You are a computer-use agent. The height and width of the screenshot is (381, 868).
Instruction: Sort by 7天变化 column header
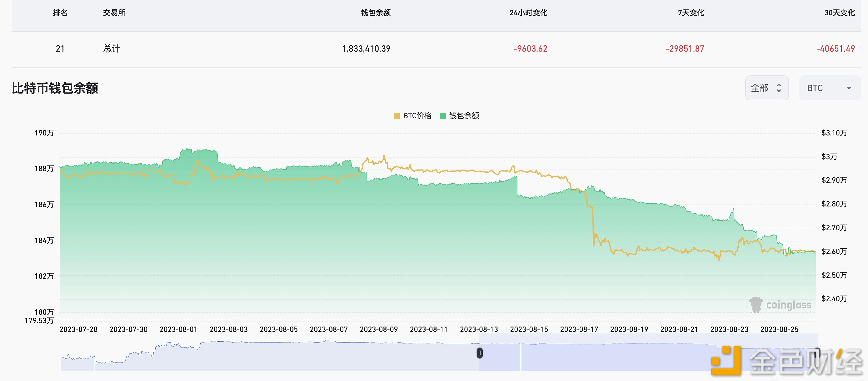[691, 13]
